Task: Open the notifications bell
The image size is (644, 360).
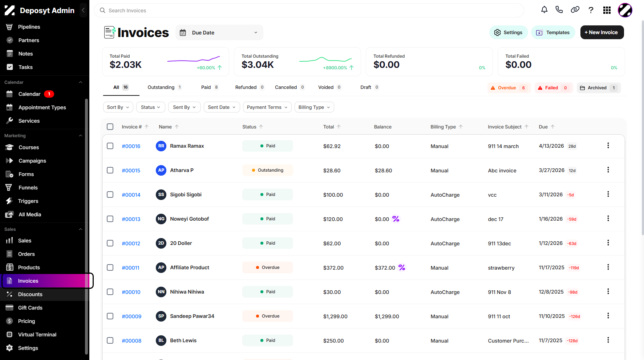Action: click(x=544, y=10)
